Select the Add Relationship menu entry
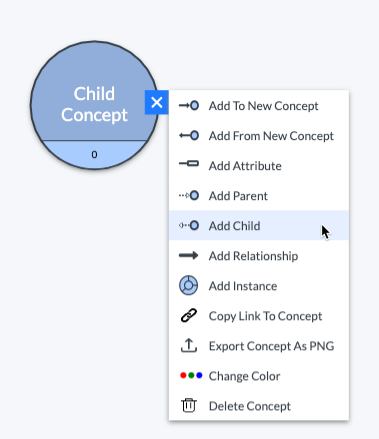 click(x=259, y=256)
